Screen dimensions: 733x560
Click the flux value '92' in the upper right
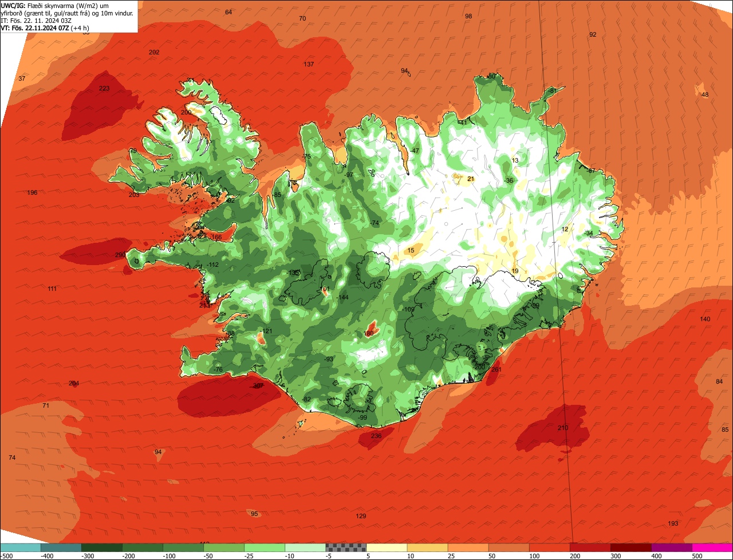click(x=593, y=35)
